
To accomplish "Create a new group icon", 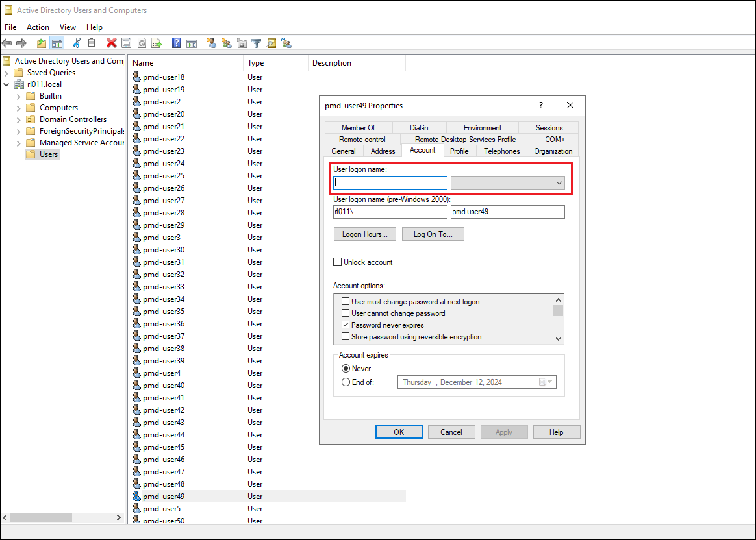I will 227,43.
